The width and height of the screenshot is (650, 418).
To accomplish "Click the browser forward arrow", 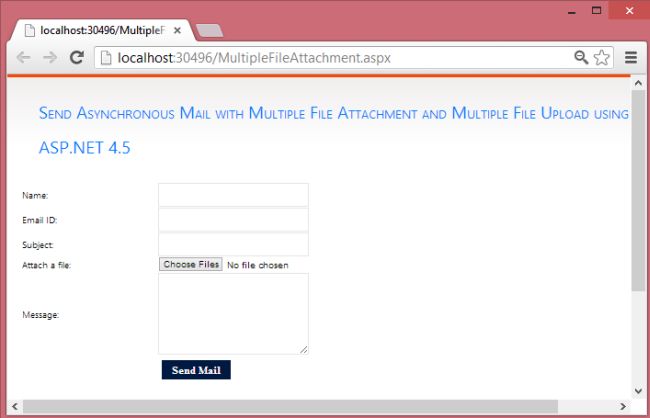I will point(50,58).
